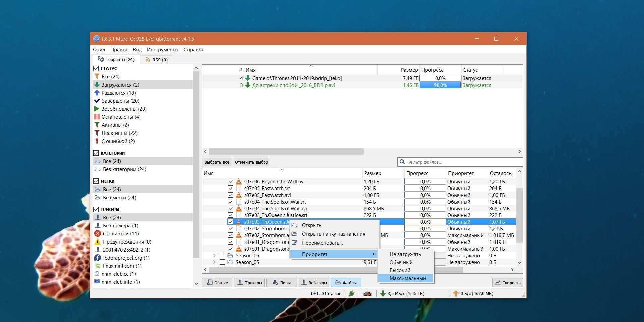
Task: Click the connection status plug icon
Action: tap(352, 293)
